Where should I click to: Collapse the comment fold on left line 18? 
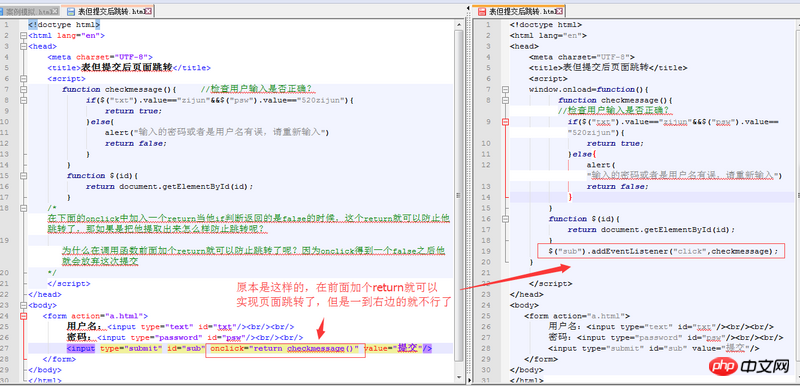(22, 208)
